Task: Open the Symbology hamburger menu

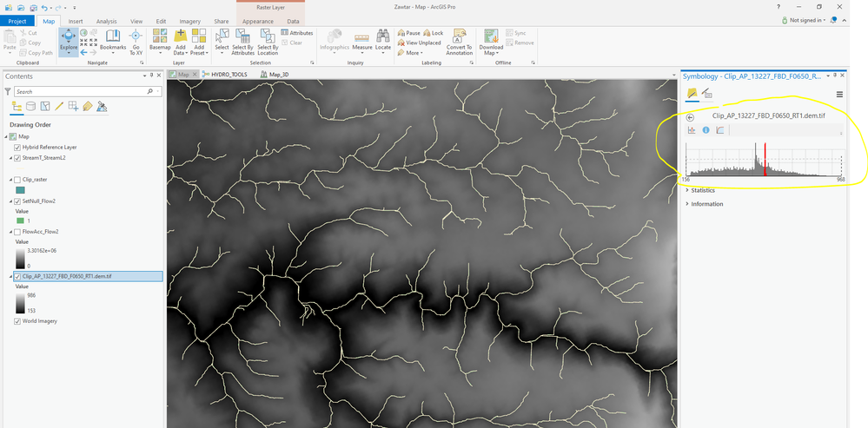Action: (839, 95)
